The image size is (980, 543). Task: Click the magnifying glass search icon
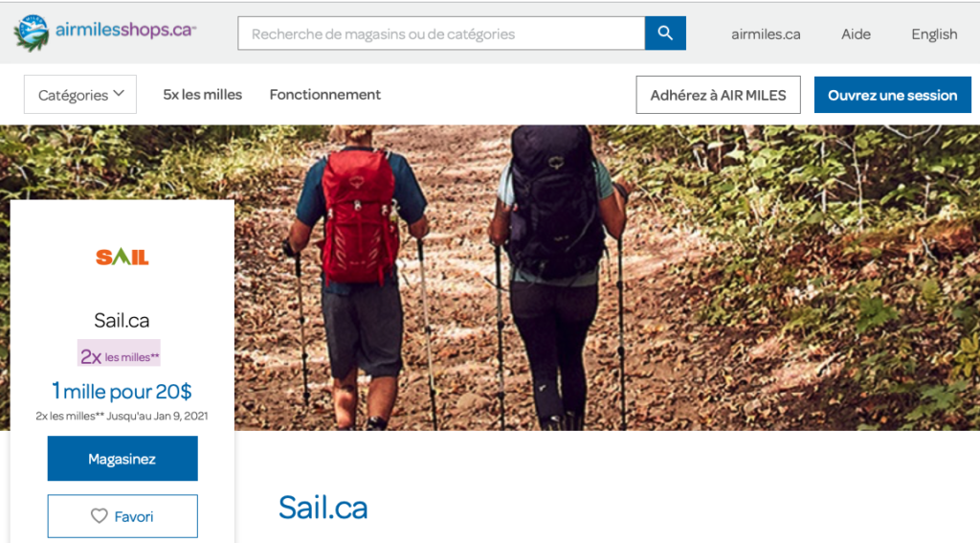pyautogui.click(x=665, y=34)
